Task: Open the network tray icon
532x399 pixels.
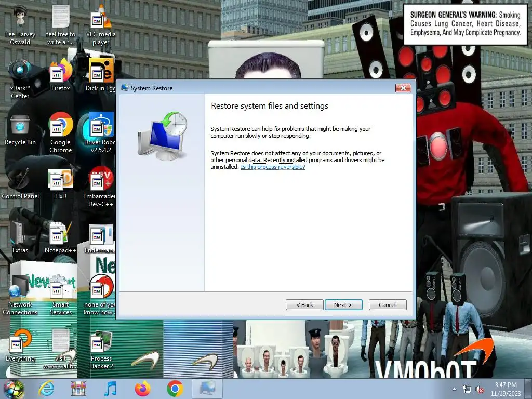Action: (x=467, y=390)
